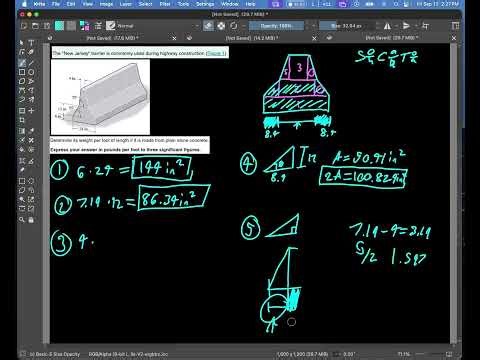Viewport: 480px width, 360px height.
Task: Select the Calligraphy tool
Action: point(31,52)
